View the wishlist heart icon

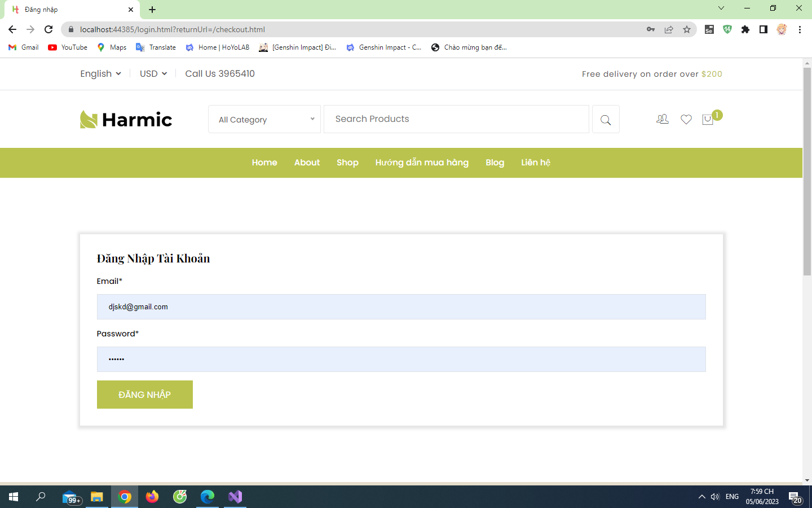pyautogui.click(x=686, y=119)
